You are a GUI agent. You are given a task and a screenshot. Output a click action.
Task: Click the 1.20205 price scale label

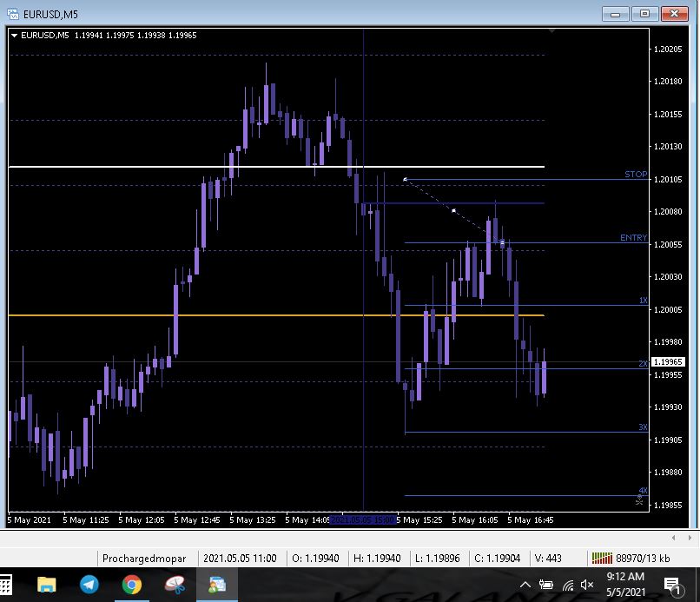click(x=668, y=50)
